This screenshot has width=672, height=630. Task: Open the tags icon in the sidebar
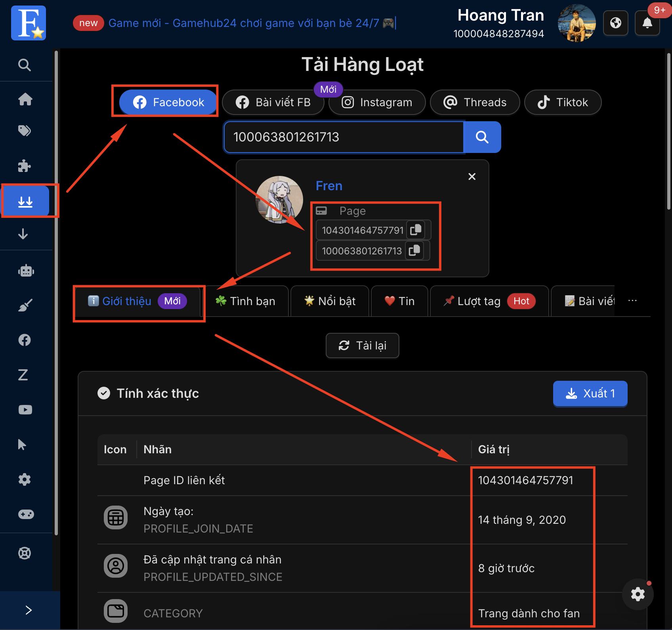click(25, 131)
